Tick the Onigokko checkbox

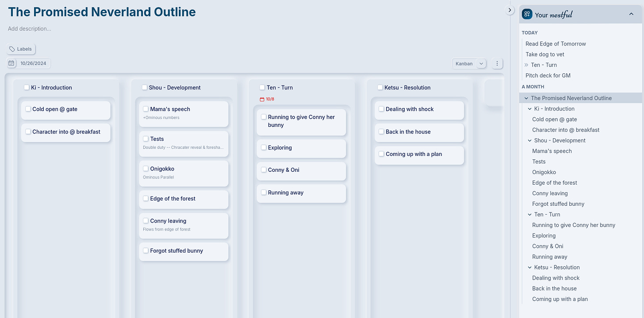(x=146, y=169)
